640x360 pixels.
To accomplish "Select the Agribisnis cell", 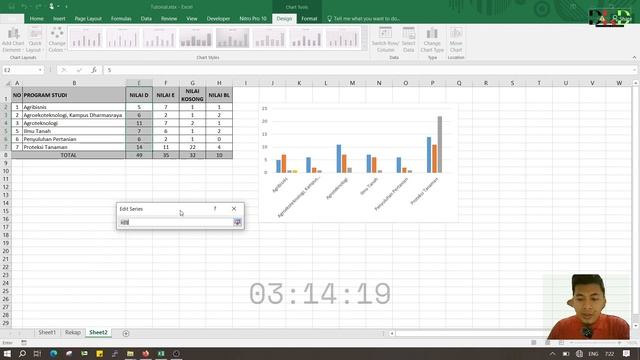I will (74, 107).
